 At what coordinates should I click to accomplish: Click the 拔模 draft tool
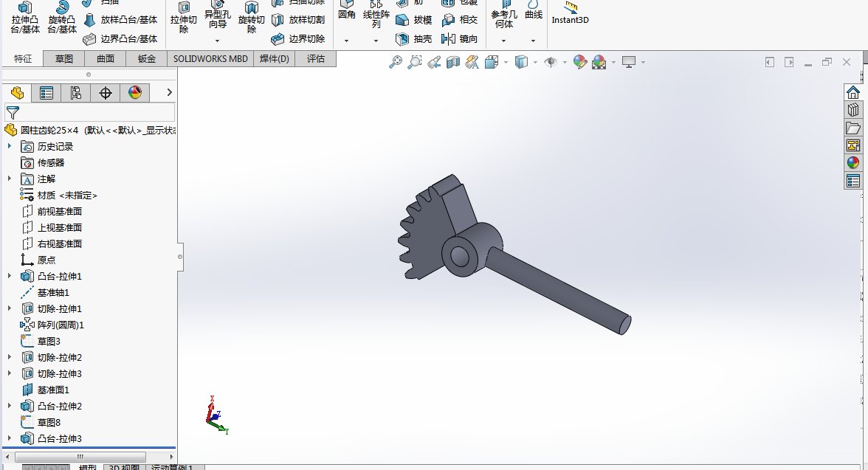[x=414, y=20]
